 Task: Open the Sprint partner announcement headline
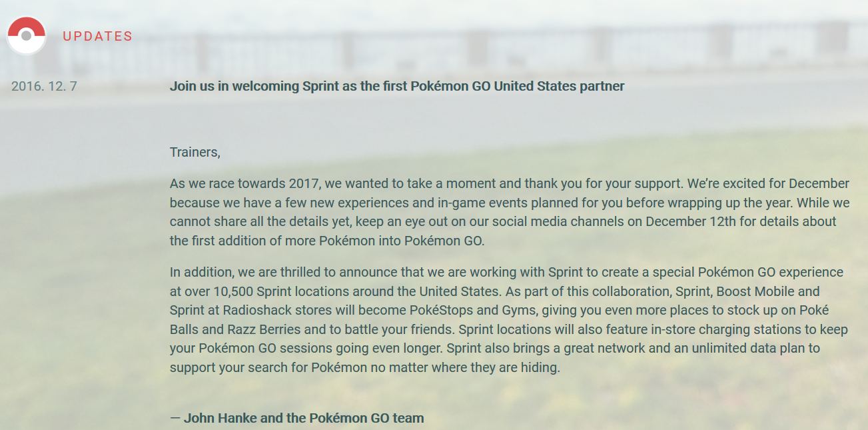tap(397, 86)
